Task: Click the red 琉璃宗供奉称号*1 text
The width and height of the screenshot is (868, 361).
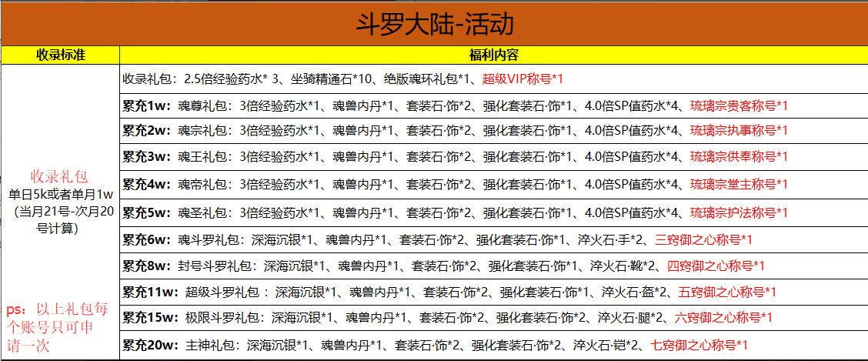Action: coord(739,157)
